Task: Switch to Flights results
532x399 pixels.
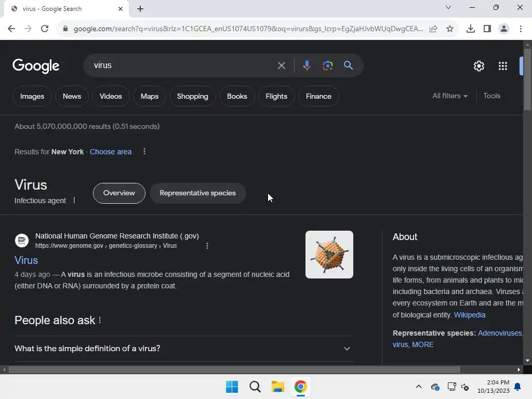Action: [x=276, y=96]
